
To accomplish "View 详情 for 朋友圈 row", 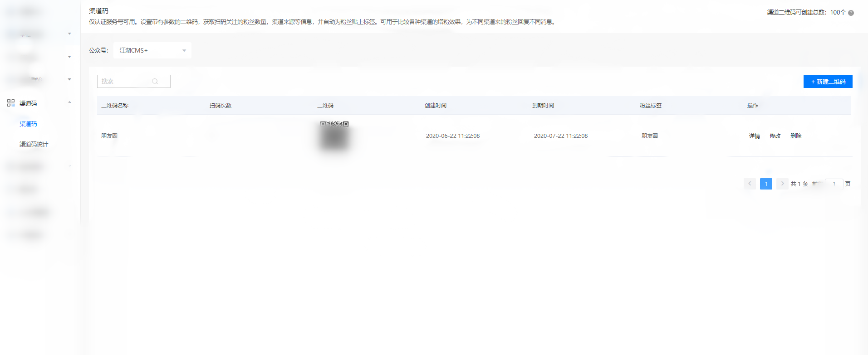I will pyautogui.click(x=755, y=136).
